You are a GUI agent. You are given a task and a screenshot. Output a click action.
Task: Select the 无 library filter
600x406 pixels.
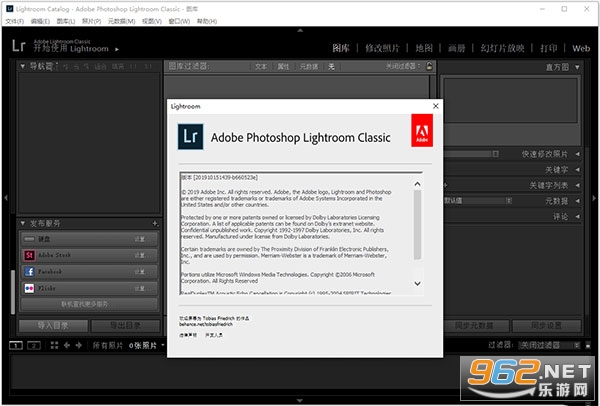[331, 67]
